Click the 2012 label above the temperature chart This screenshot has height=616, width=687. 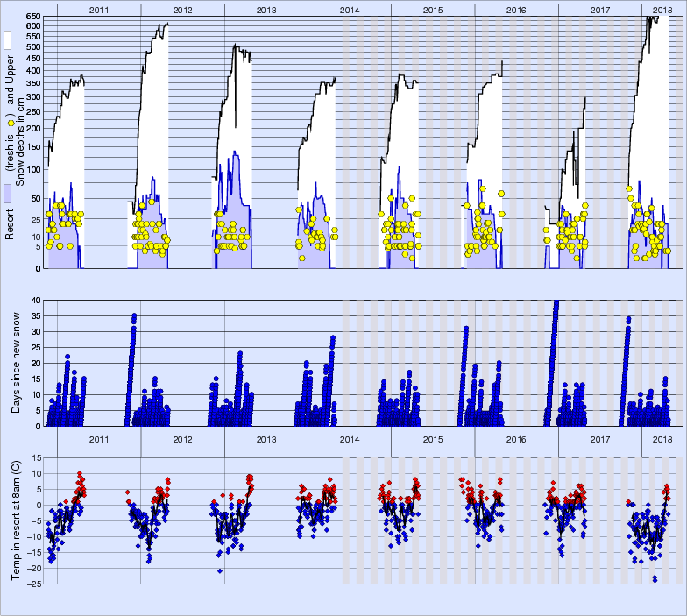[182, 439]
